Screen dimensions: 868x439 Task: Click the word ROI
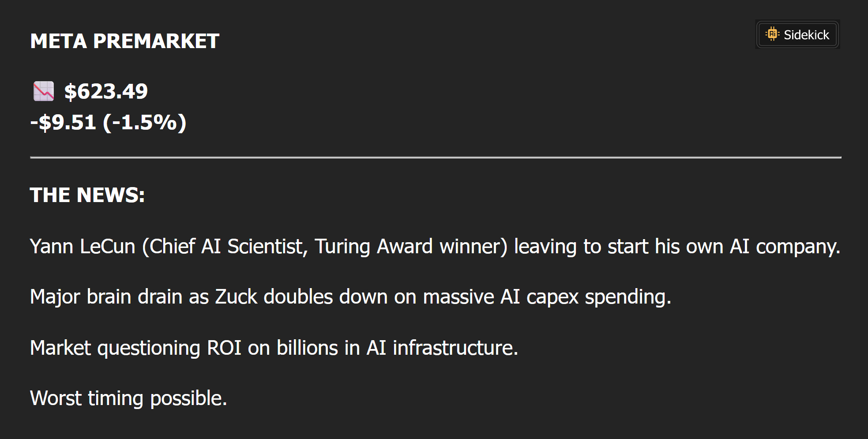[224, 348]
